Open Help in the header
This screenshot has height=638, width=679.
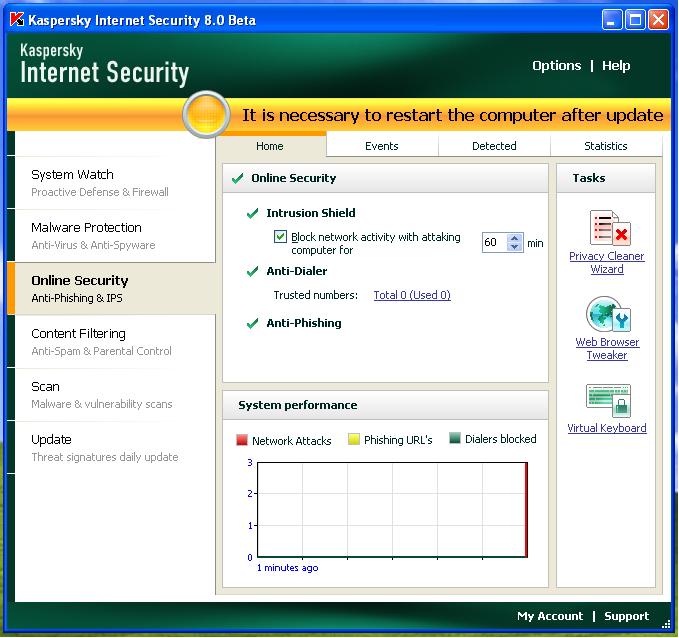tap(616, 66)
